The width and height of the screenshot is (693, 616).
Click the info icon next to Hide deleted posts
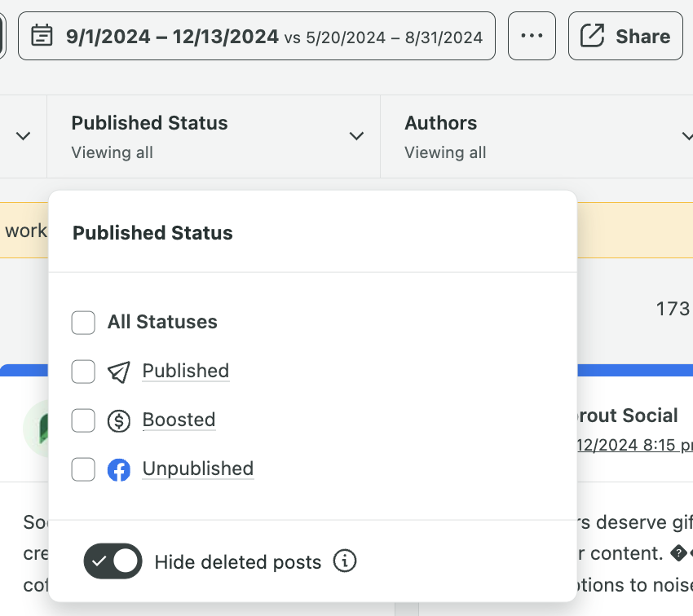344,561
